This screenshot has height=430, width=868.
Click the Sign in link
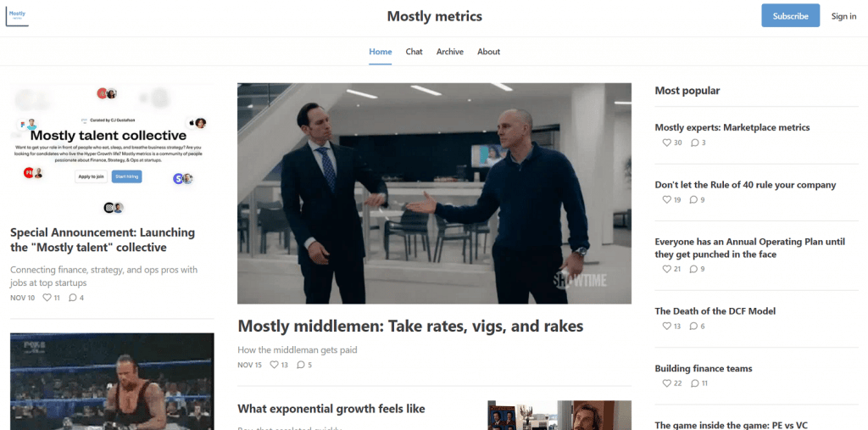pos(843,16)
